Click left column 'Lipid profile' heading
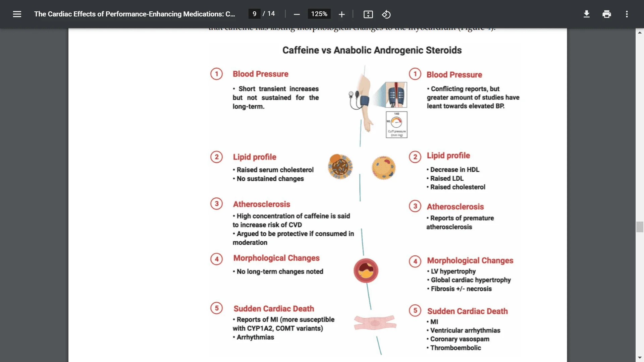The image size is (644, 362). (x=255, y=157)
